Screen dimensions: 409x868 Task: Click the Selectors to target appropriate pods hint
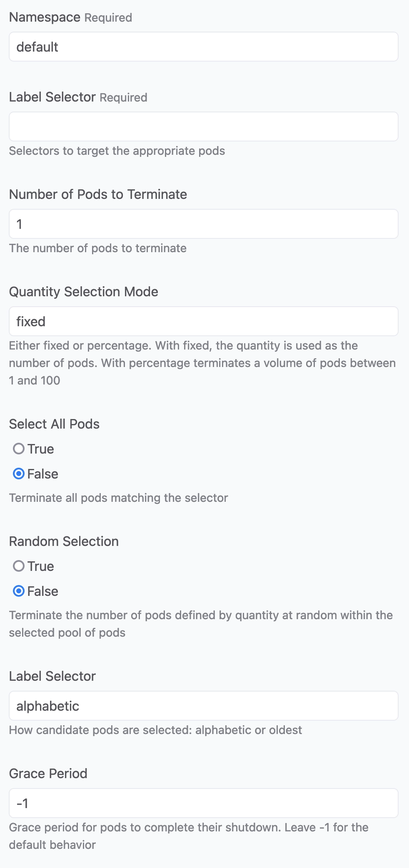117,151
